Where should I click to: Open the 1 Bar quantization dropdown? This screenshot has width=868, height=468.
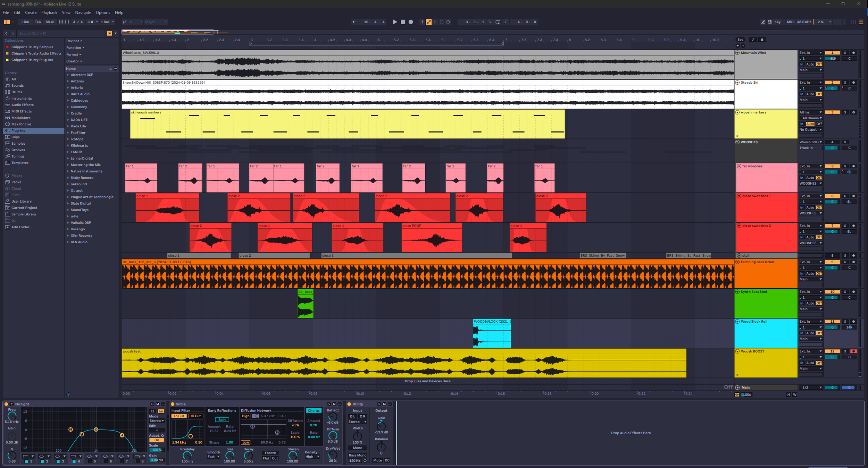coord(107,22)
